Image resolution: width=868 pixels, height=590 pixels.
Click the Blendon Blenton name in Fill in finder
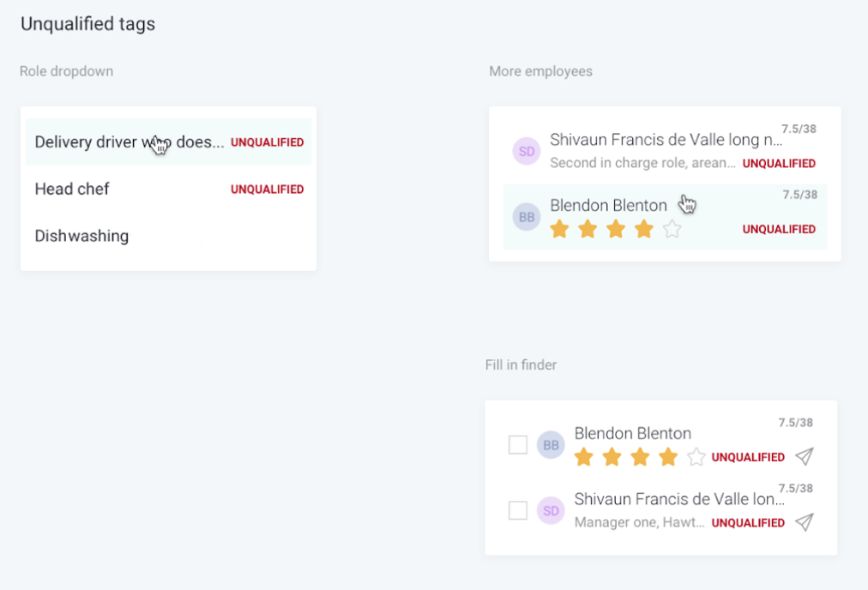click(x=633, y=433)
